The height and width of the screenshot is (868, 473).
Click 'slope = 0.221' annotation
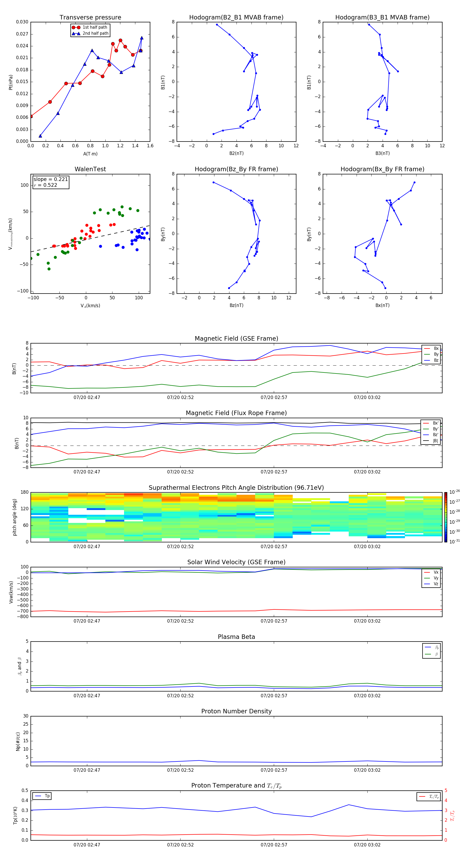50,179
